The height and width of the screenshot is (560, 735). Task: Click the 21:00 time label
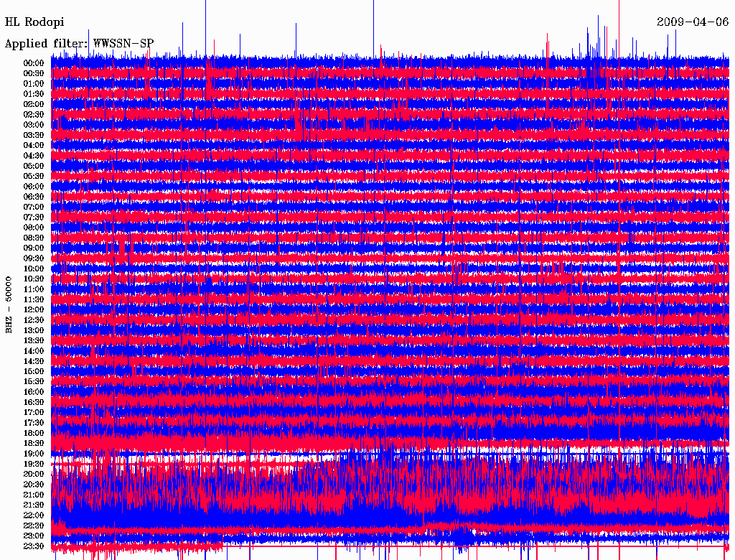pyautogui.click(x=34, y=495)
